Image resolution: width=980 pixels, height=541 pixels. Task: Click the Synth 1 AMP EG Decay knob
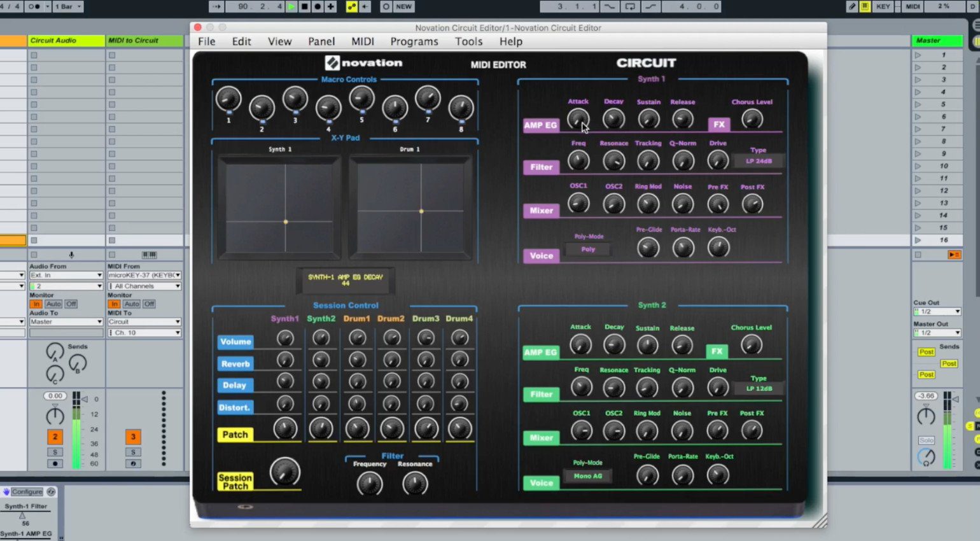coord(613,118)
